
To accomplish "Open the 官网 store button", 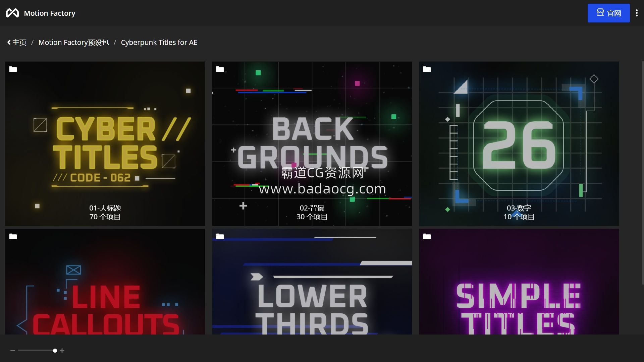I will click(608, 13).
